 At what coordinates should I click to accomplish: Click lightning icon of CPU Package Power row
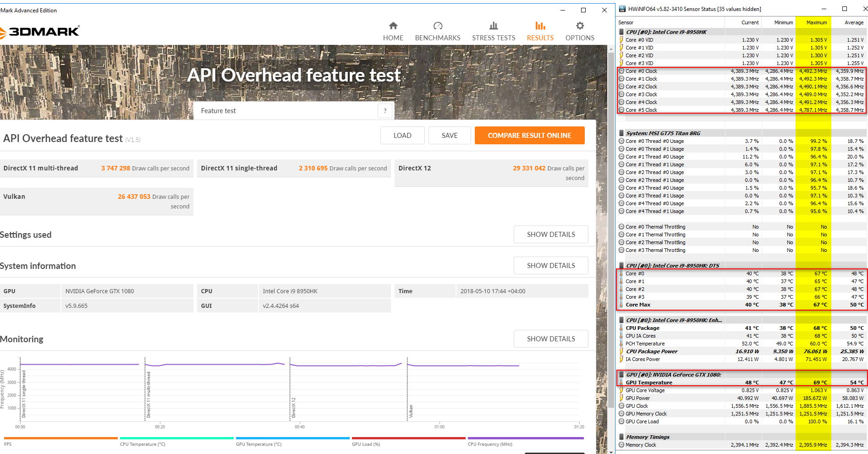click(621, 351)
